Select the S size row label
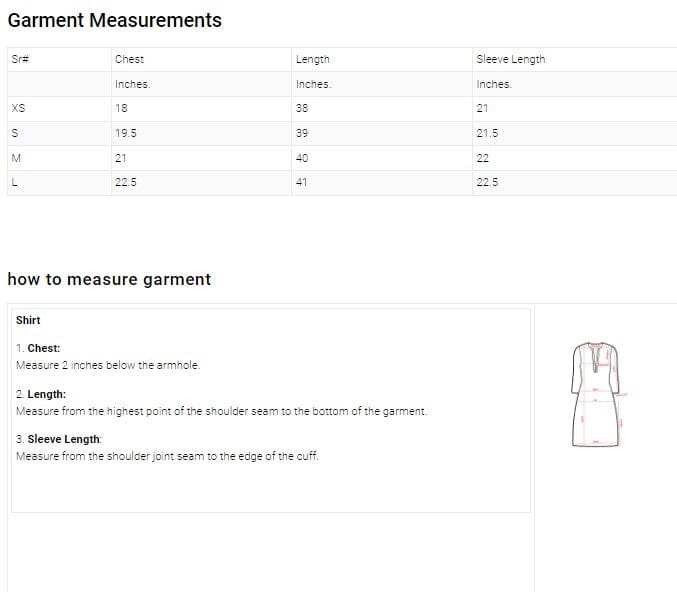This screenshot has width=677, height=592. pos(14,133)
